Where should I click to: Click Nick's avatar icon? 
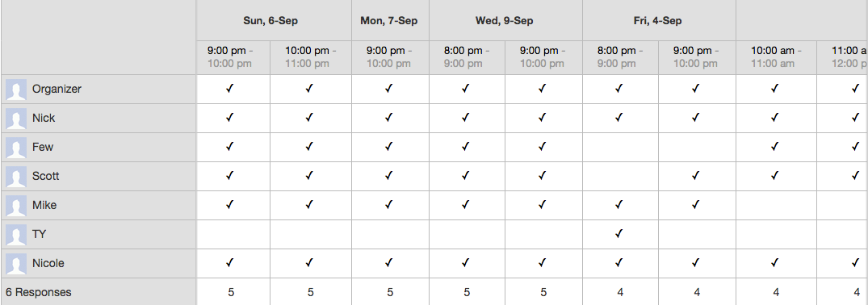pyautogui.click(x=16, y=119)
